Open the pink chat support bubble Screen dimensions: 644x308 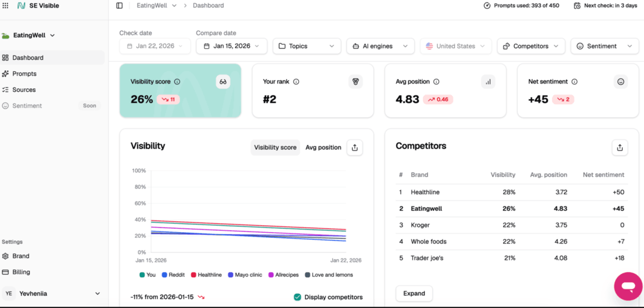(629, 286)
